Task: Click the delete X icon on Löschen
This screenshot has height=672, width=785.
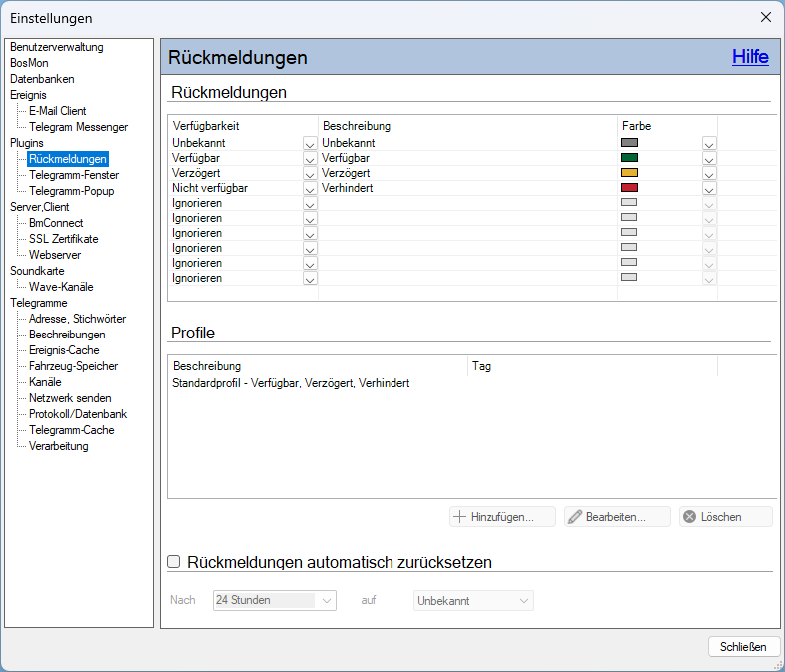Action: point(689,517)
